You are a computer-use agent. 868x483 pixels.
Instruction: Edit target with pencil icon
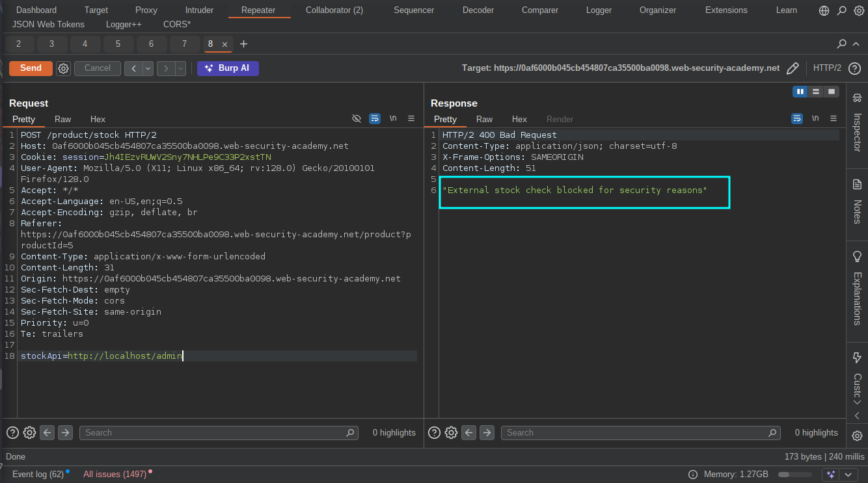point(793,68)
